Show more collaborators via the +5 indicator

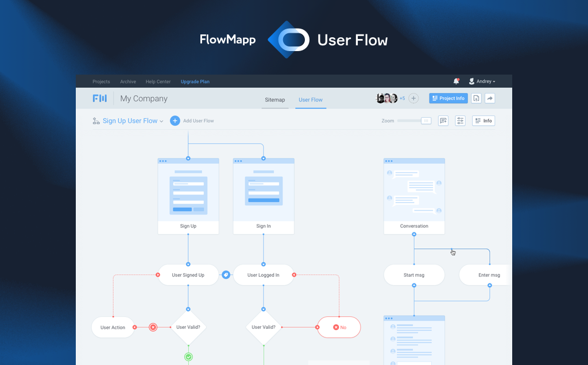[x=403, y=99]
